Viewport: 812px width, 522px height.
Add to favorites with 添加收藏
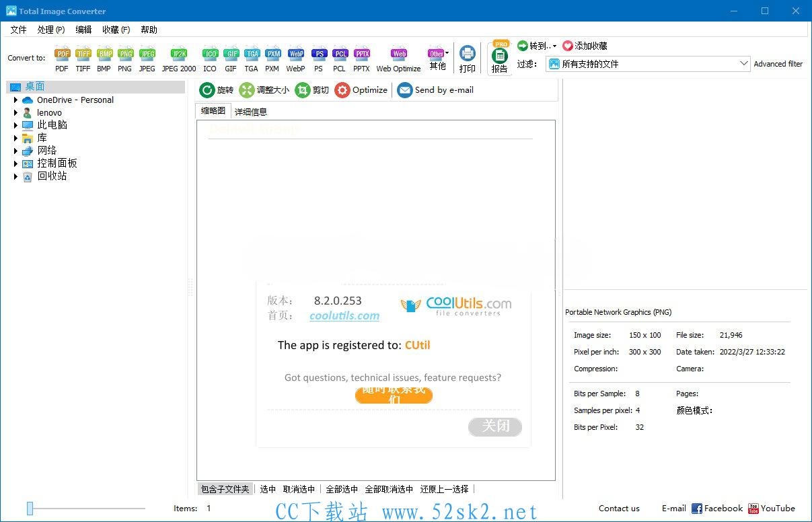585,46
